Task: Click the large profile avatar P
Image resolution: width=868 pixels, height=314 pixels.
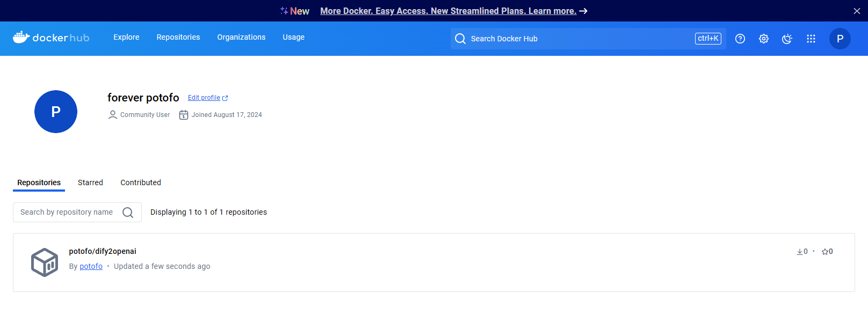Action: 56,112
